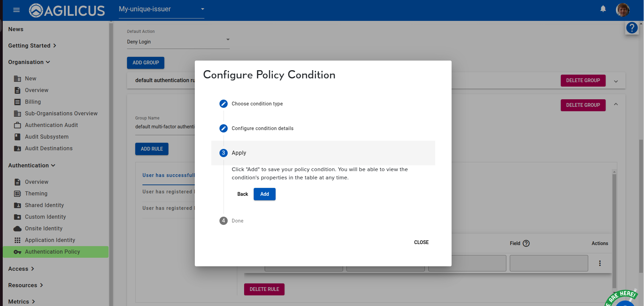Open the News page from the sidebar
The image size is (644, 306).
coord(16,29)
